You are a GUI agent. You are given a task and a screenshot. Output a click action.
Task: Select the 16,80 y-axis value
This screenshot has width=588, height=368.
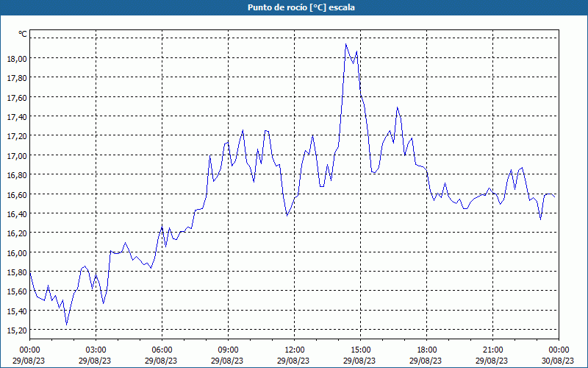[x=17, y=175]
